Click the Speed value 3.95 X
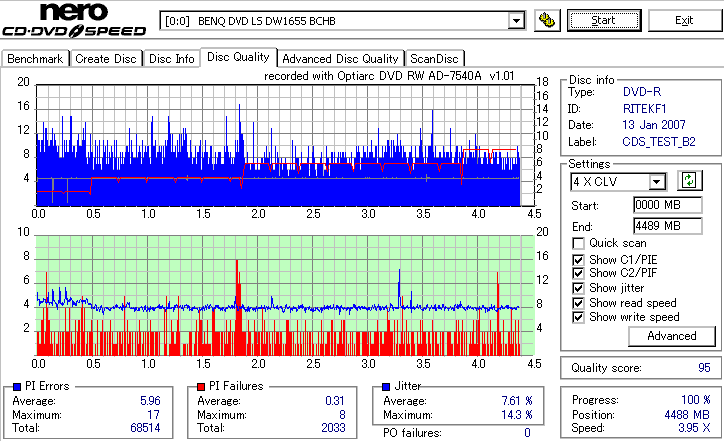 [694, 428]
